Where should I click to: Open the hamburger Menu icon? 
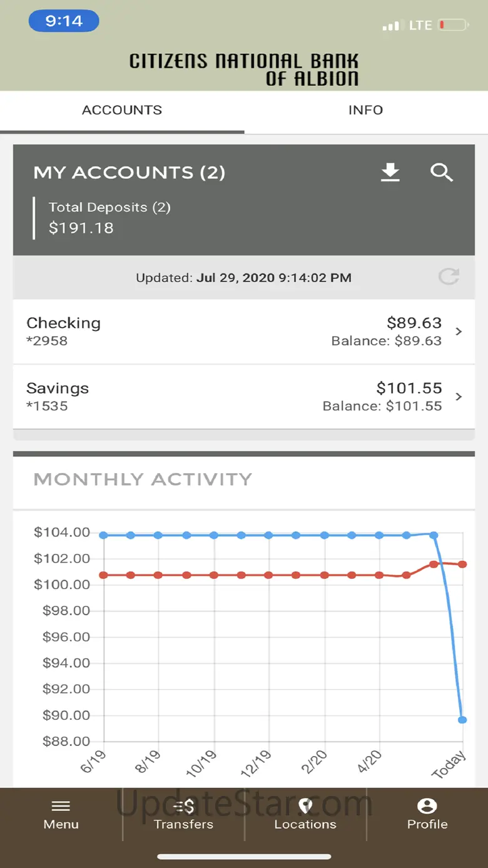(x=61, y=806)
